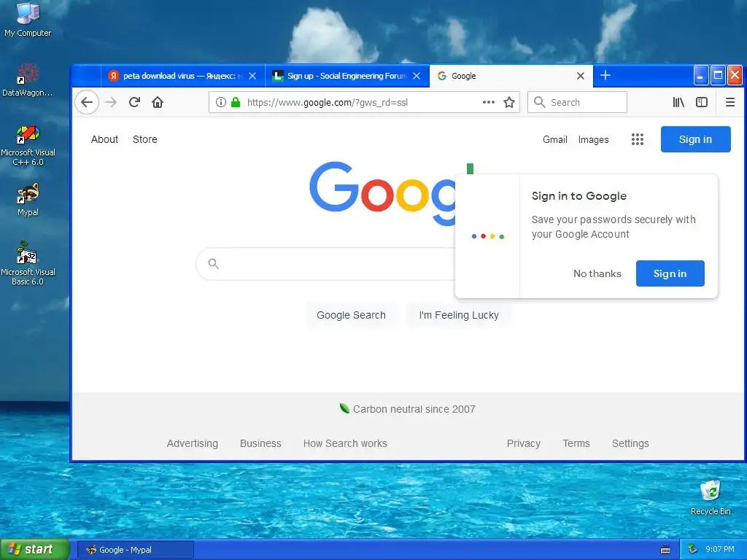Select Microsoft Visual C++ 6.0 shortcut
This screenshot has height=560, width=747.
[28, 145]
